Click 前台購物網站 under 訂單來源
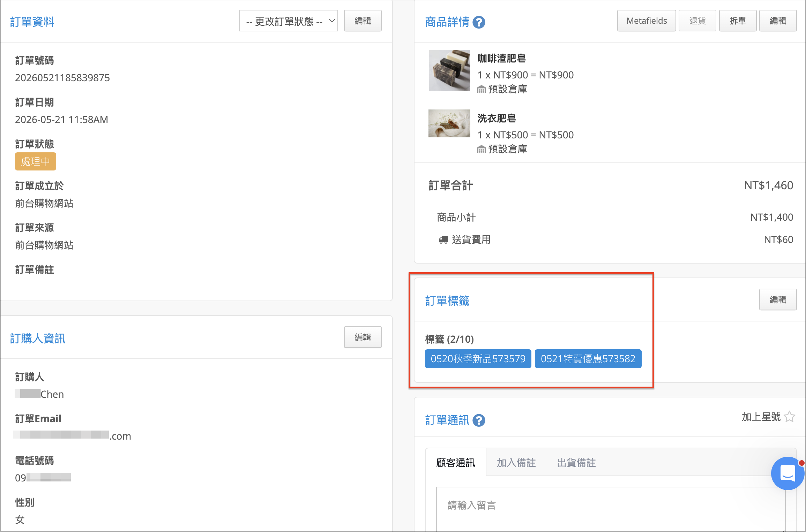Viewport: 806px width, 532px height. (44, 245)
